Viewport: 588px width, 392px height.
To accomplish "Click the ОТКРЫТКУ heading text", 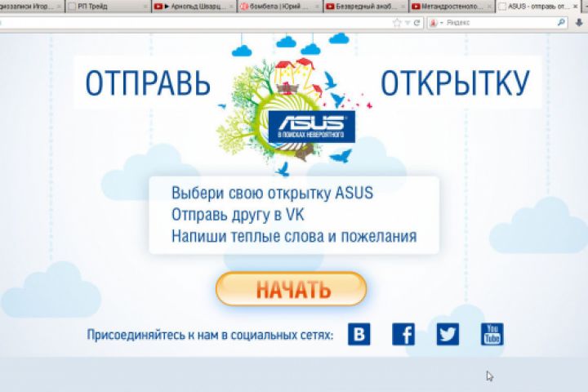I will 455,83.
